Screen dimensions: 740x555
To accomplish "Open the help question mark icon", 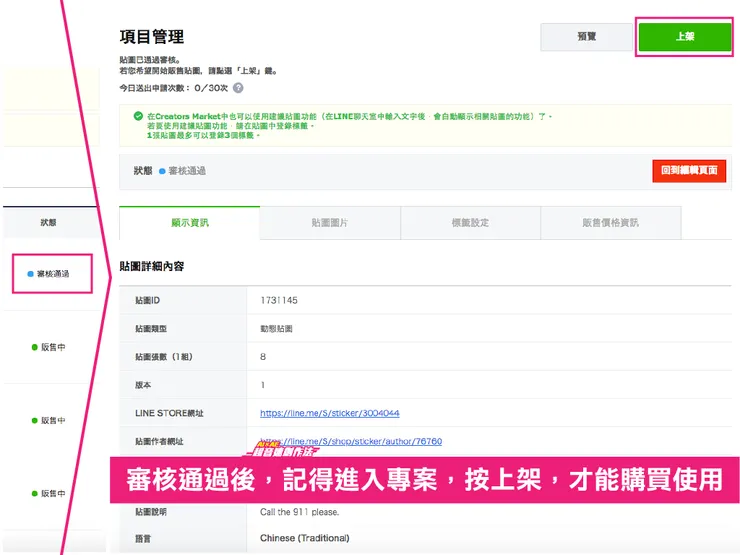I will click(x=238, y=88).
